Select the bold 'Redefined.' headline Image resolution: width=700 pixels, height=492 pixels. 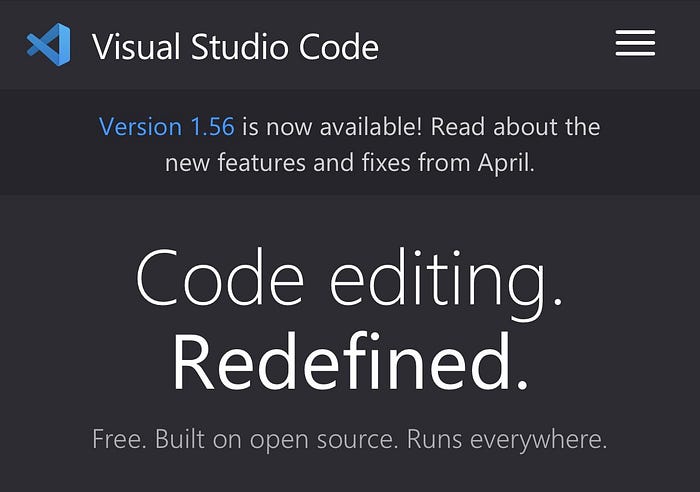coord(350,362)
